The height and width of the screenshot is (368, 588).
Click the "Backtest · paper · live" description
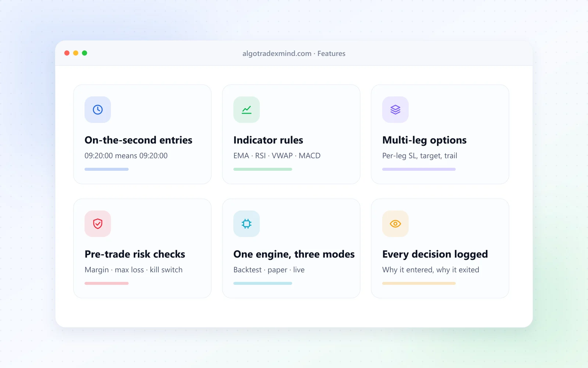(x=269, y=270)
